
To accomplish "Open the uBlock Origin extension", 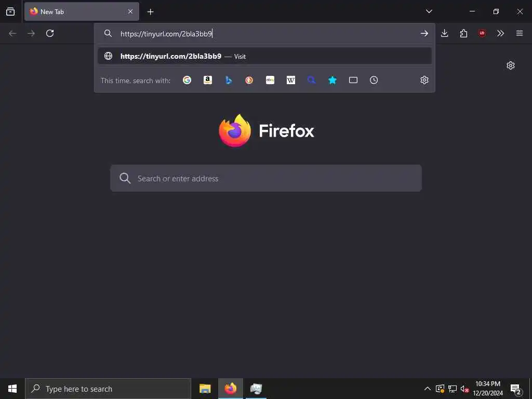I will pyautogui.click(x=482, y=33).
